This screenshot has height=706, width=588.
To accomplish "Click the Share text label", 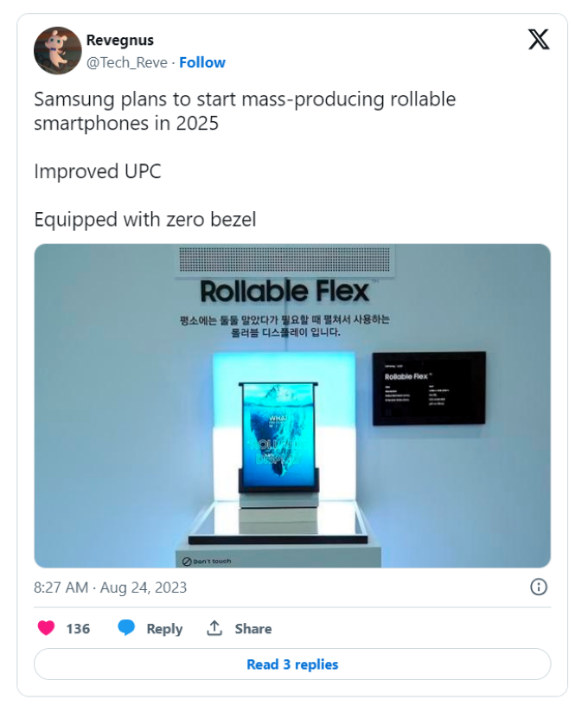I will click(253, 629).
